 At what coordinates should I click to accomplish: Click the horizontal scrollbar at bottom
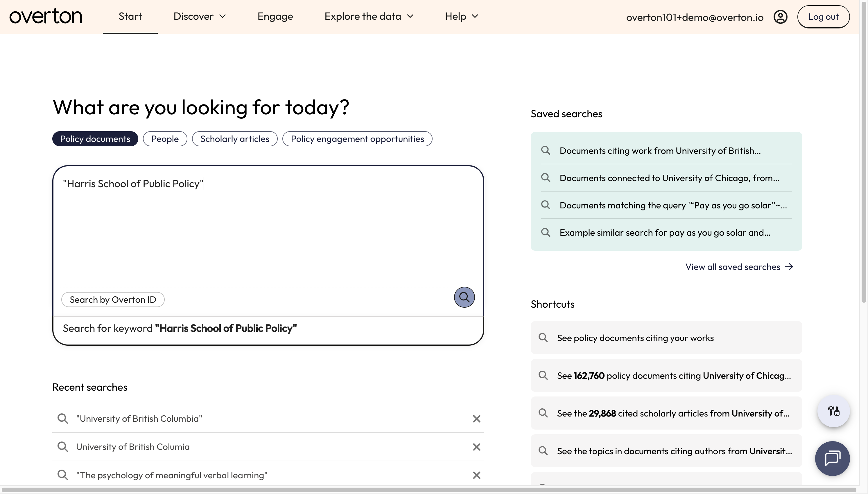click(x=430, y=490)
